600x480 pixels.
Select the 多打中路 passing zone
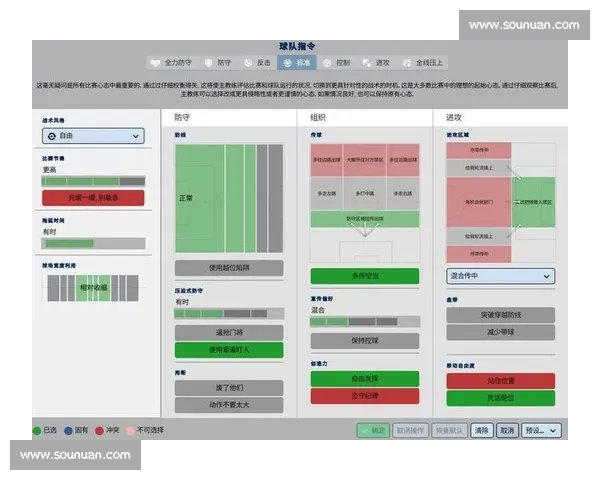(365, 194)
